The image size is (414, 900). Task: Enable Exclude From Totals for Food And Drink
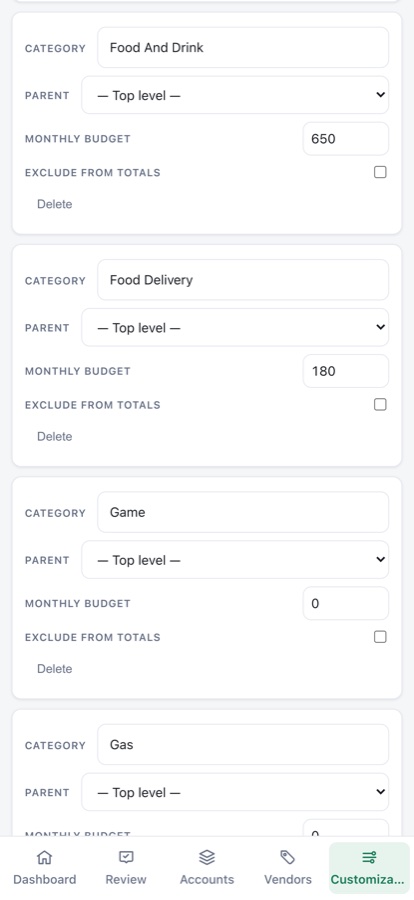coord(380,172)
